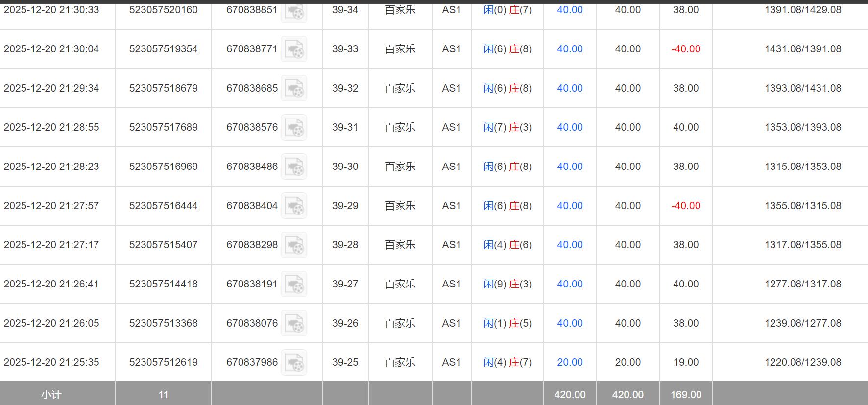Play the video for round 670838685
Screen dimensions: 868x405
coord(294,88)
